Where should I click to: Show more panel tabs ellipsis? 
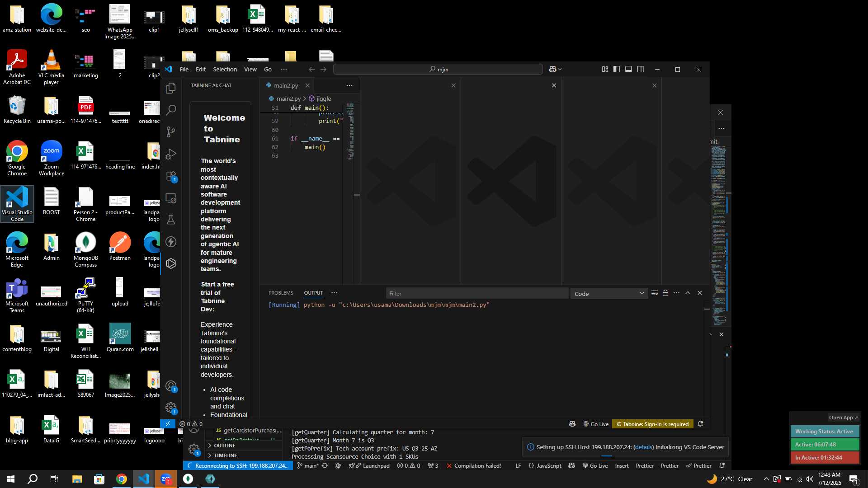tap(334, 293)
